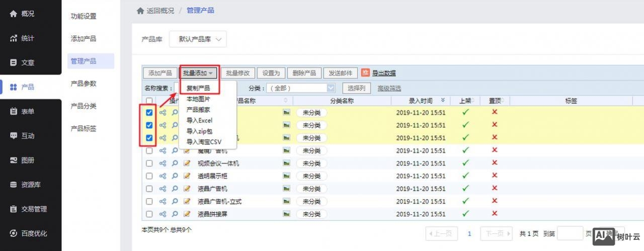Click edit pencil icon for 液晶拼接屏
This screenshot has height=251, width=644.
(x=187, y=213)
